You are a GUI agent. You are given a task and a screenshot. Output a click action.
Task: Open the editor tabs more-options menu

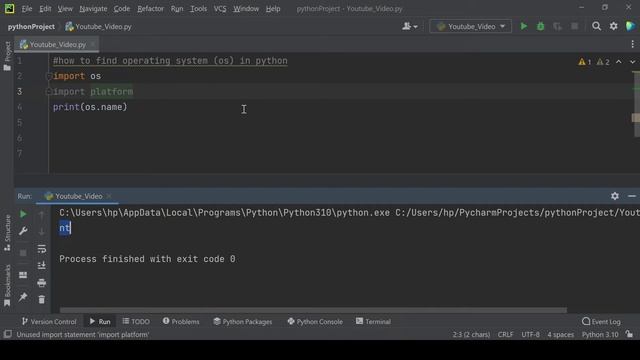pyautogui.click(x=632, y=44)
